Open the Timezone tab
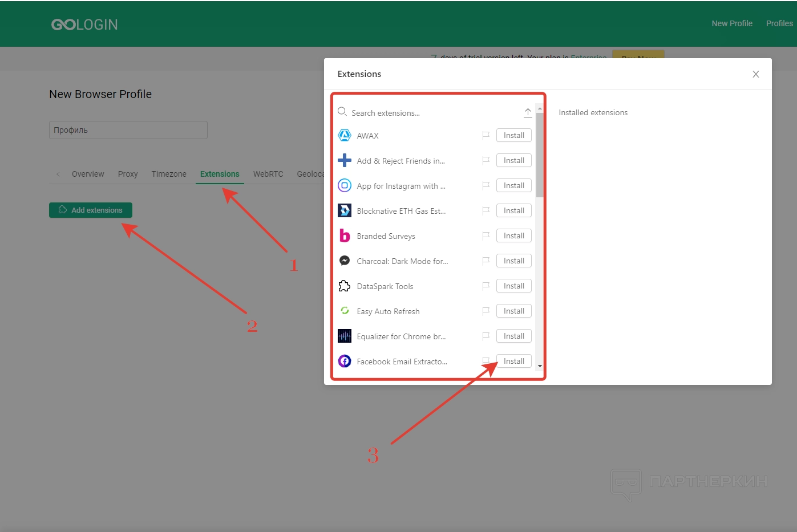The image size is (797, 532). (x=169, y=174)
